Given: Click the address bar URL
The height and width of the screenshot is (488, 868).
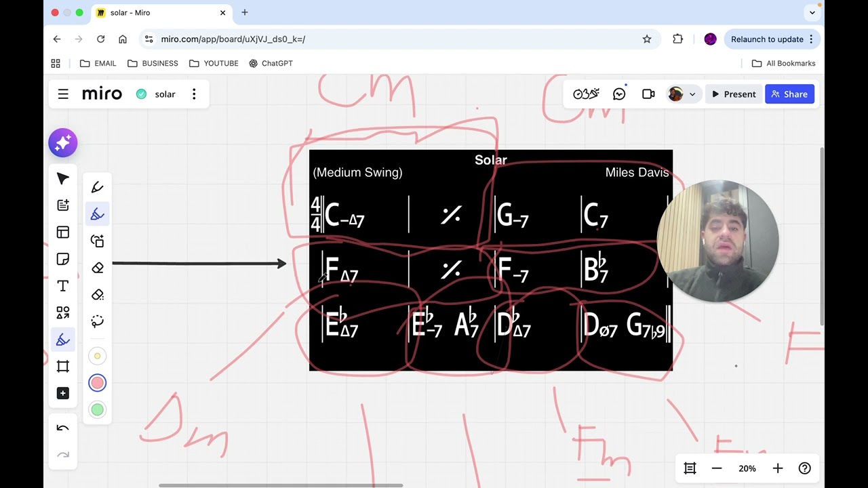Looking at the screenshot, I should point(233,39).
